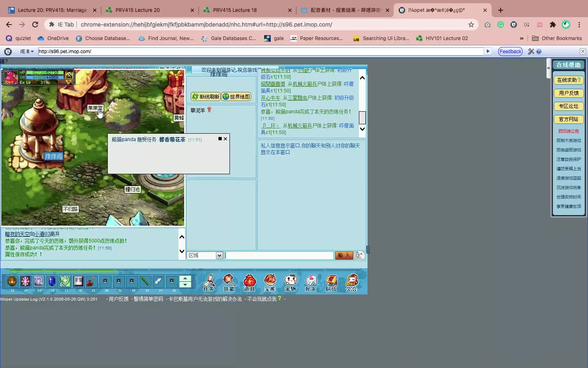Click the IE Tab address field

261,52
